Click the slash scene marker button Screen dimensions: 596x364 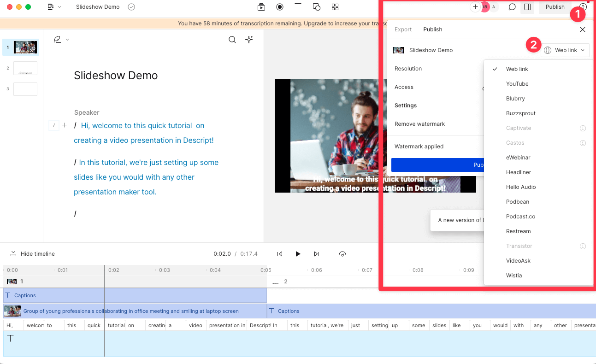tap(54, 125)
